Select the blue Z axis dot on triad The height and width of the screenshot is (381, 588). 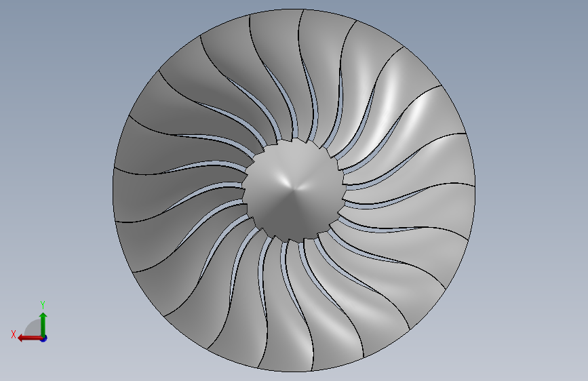(x=44, y=338)
